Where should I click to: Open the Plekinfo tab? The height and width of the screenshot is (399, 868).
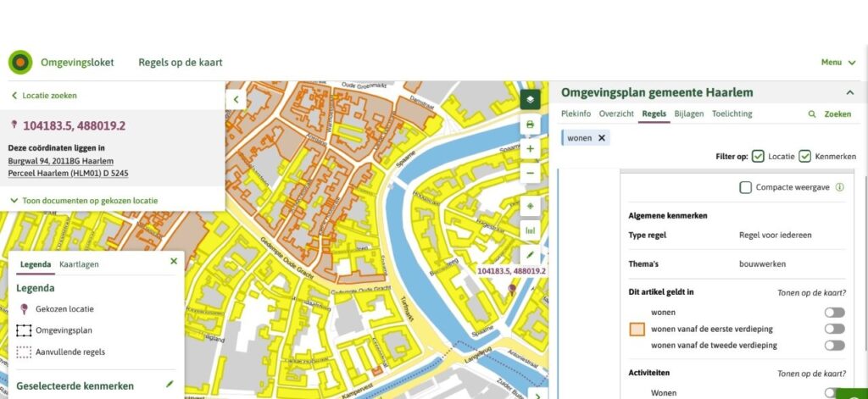point(576,114)
